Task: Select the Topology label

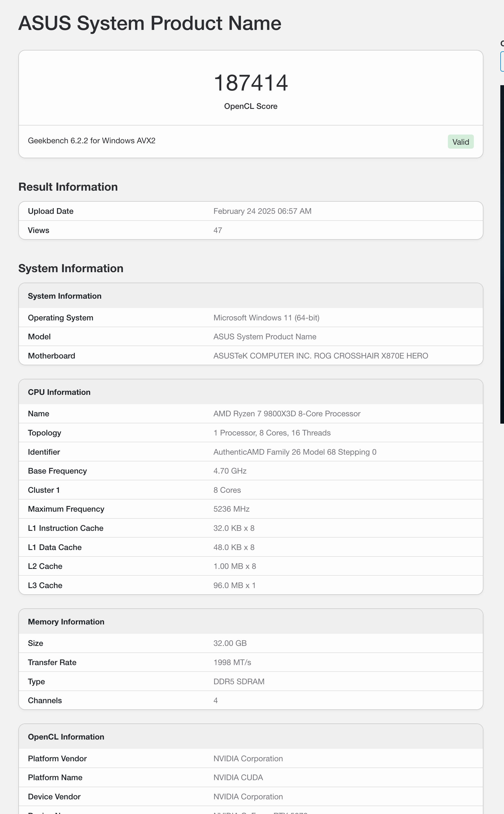Action: coord(45,433)
